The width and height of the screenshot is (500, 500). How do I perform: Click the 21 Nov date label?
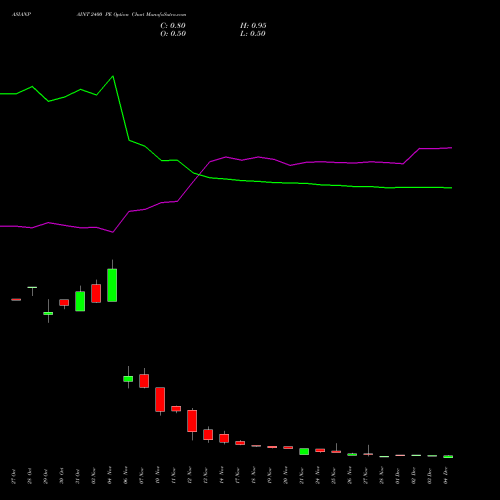coord(302,476)
